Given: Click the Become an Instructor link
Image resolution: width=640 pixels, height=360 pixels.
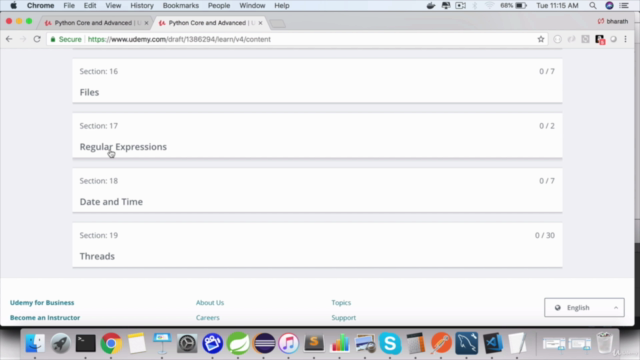Looking at the screenshot, I should point(45,318).
